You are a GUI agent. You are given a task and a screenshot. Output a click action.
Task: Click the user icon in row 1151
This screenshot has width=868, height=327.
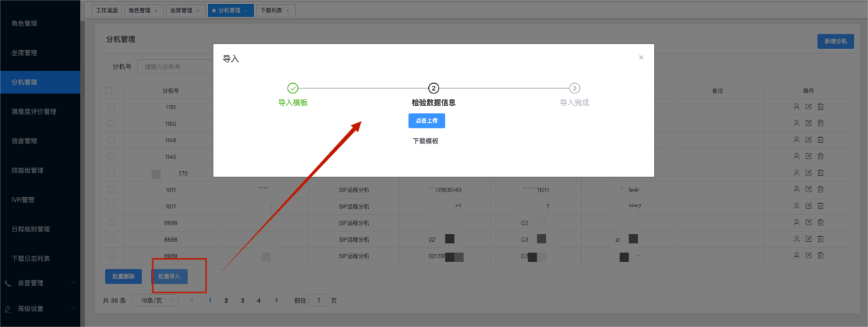point(797,107)
